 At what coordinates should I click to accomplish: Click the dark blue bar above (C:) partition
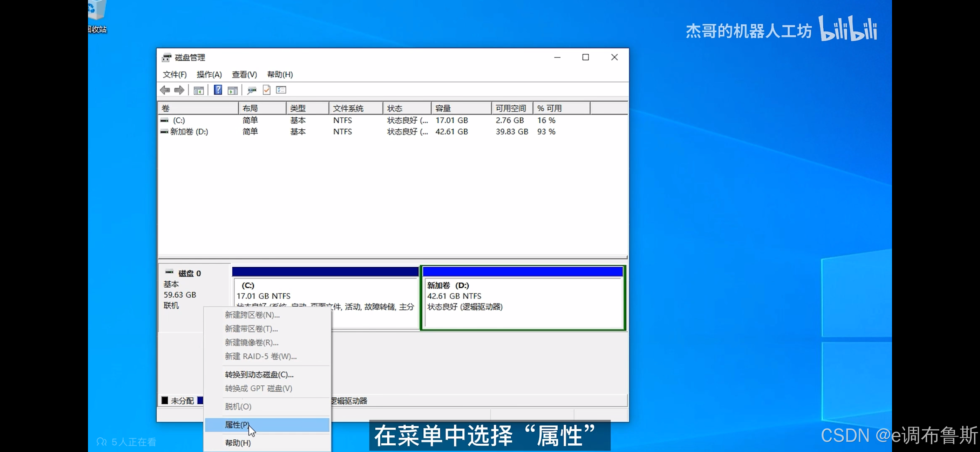[325, 271]
